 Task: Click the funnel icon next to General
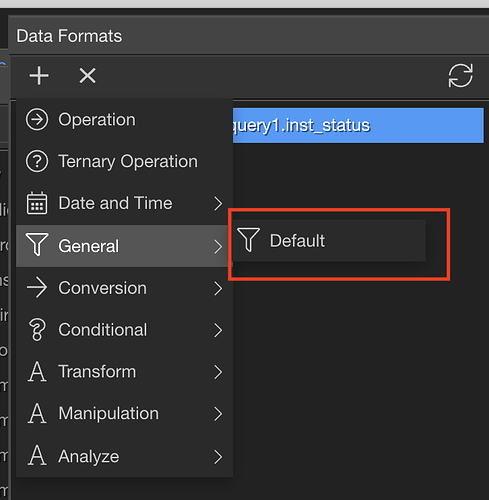pyautogui.click(x=37, y=245)
